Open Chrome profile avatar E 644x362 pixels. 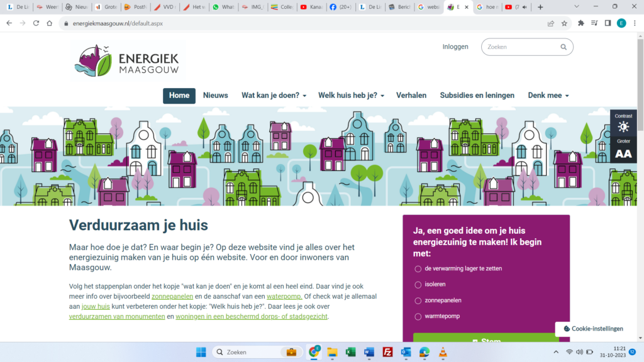click(621, 23)
